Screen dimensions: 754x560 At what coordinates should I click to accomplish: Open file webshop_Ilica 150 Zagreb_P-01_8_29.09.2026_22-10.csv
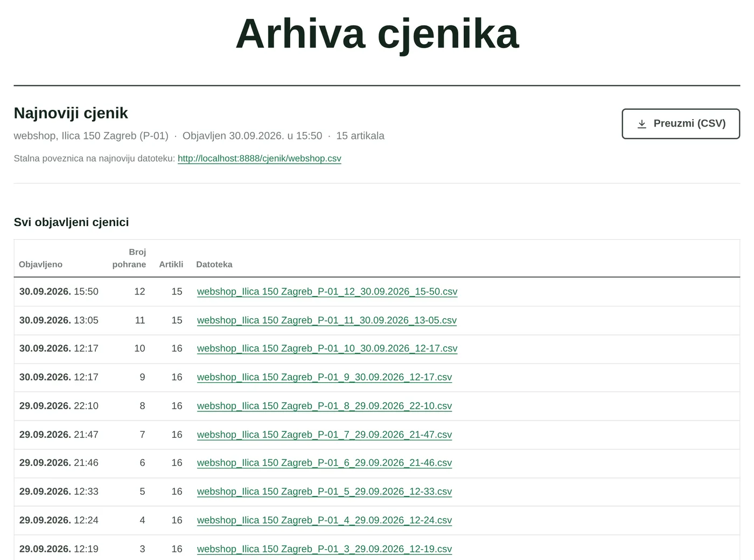pyautogui.click(x=325, y=405)
